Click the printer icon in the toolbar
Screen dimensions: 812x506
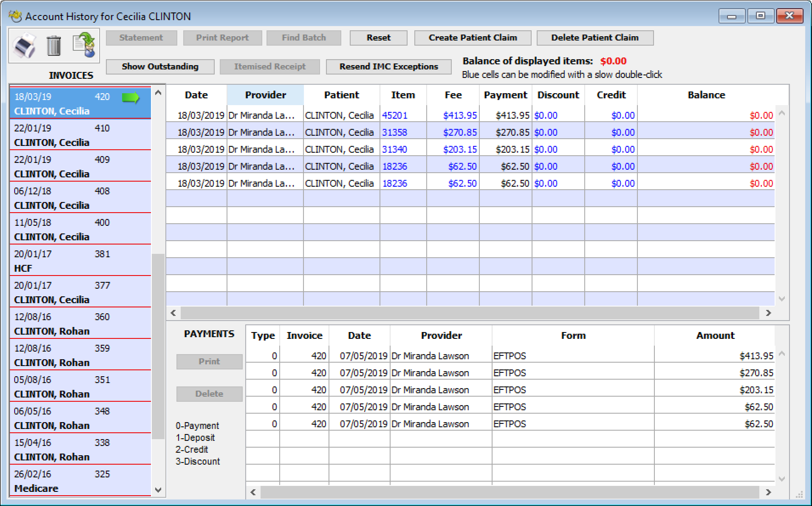coord(24,46)
